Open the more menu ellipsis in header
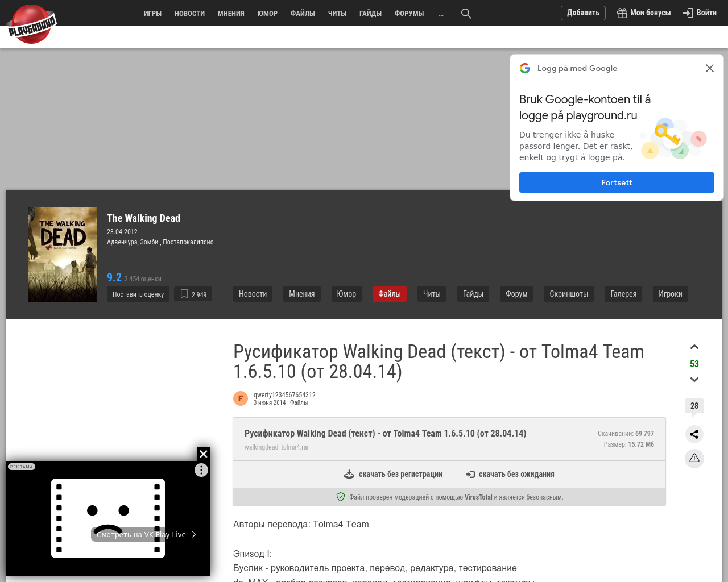 tap(441, 14)
